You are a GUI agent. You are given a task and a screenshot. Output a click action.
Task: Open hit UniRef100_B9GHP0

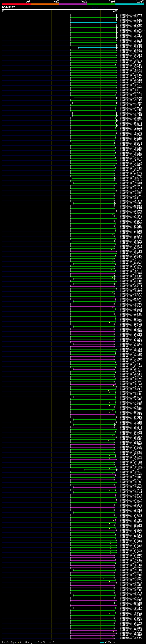[131, 22]
